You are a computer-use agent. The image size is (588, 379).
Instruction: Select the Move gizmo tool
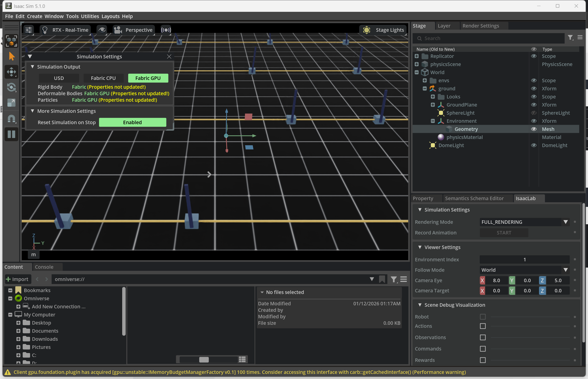click(x=11, y=72)
